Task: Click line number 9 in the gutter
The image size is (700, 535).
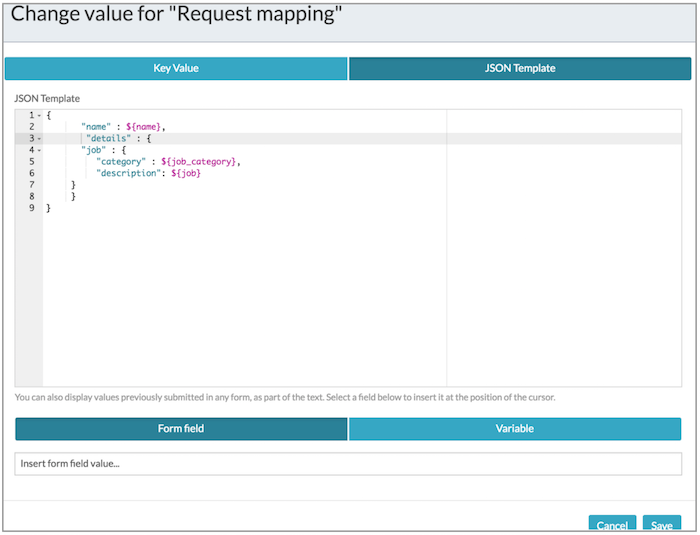Action: [x=32, y=208]
